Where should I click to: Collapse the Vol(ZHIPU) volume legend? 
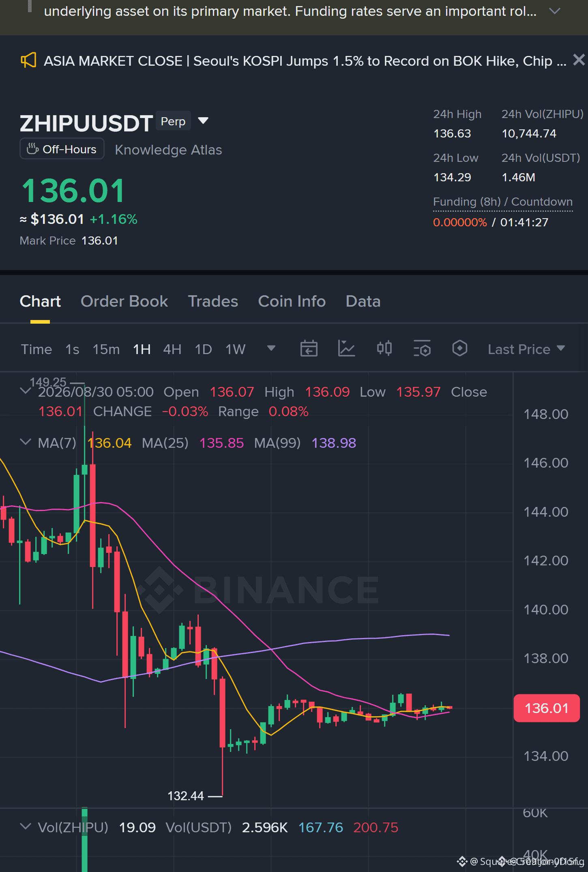tap(26, 826)
